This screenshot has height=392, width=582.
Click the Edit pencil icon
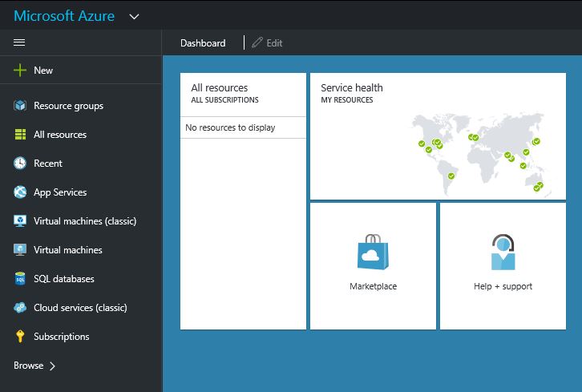click(x=257, y=42)
